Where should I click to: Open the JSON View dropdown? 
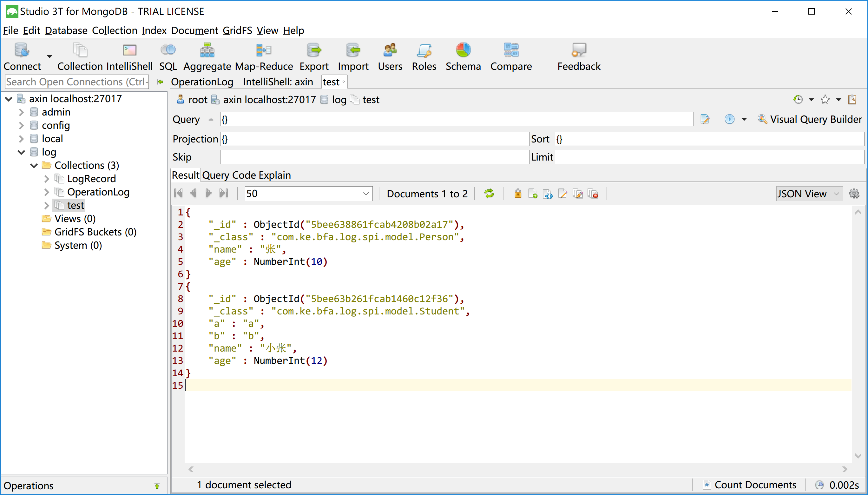[x=809, y=194]
